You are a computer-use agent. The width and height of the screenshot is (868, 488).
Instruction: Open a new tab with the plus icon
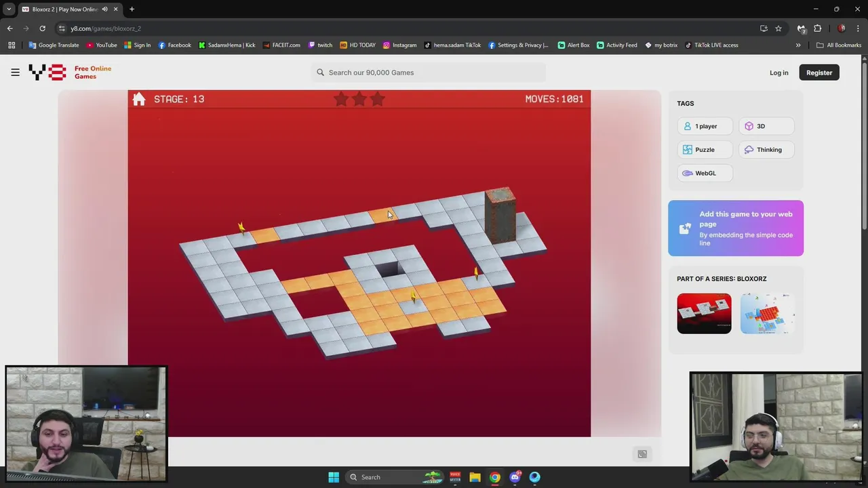click(132, 9)
